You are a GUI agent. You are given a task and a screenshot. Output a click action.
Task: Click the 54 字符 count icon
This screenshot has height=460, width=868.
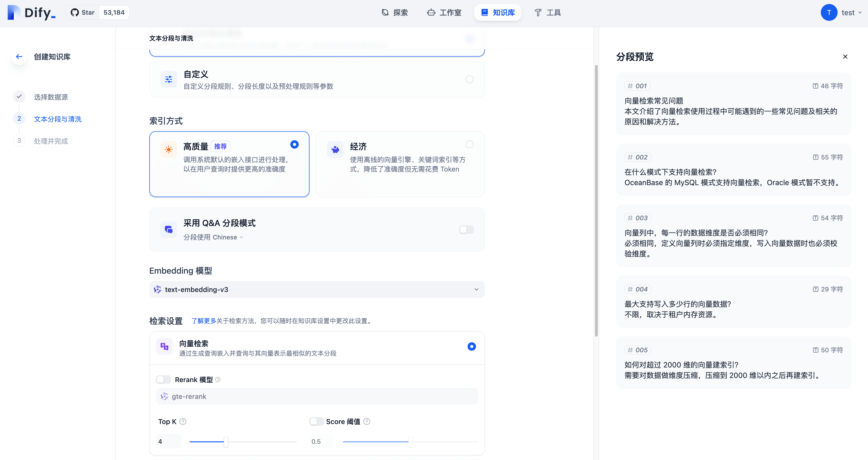815,218
